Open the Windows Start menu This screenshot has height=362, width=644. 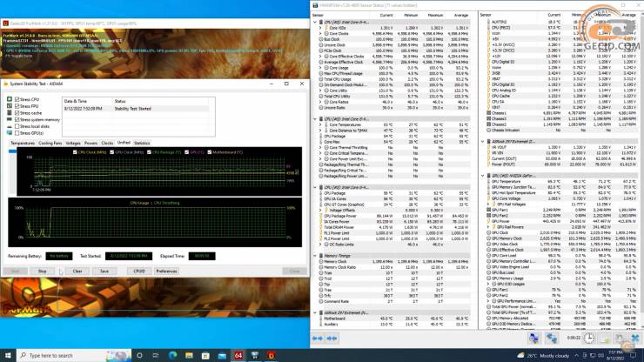[x=8, y=355]
